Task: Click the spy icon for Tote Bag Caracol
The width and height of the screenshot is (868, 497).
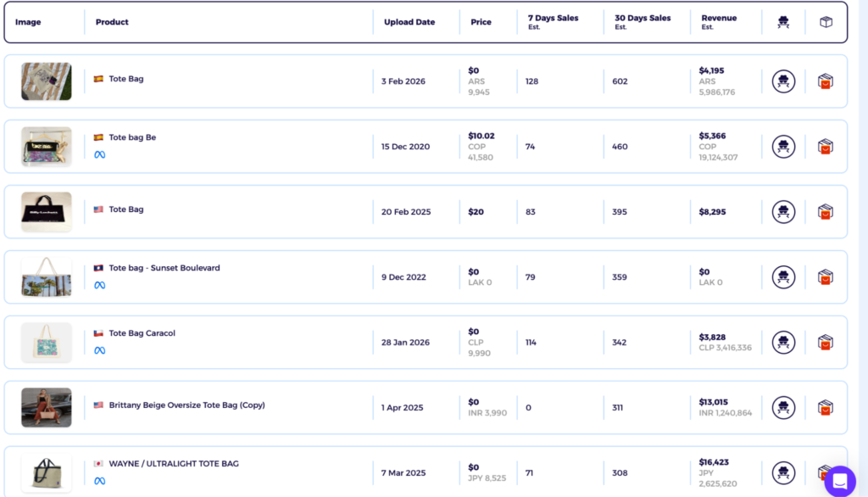Action: click(x=783, y=343)
